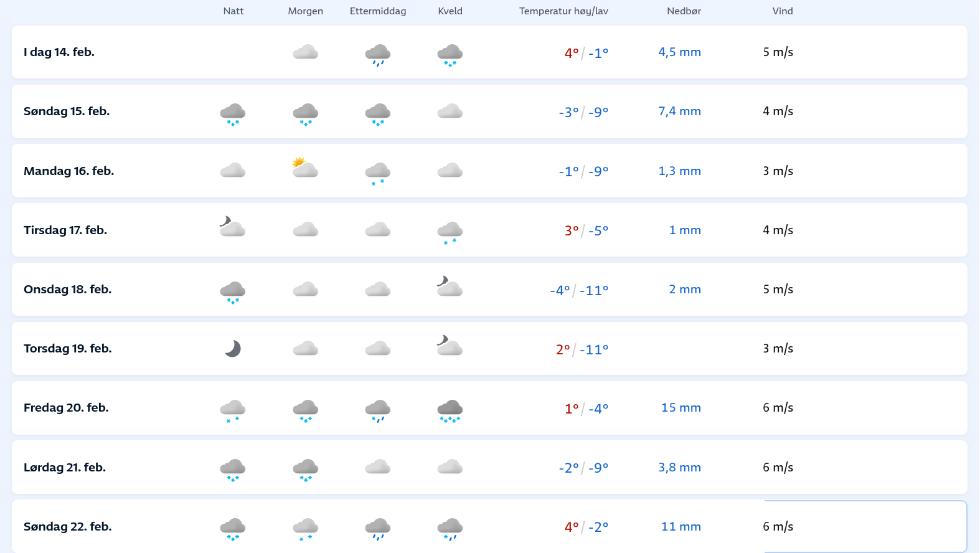Click Sunday 15. feb. night snow icon
This screenshot has height=553, width=980.
(x=233, y=114)
